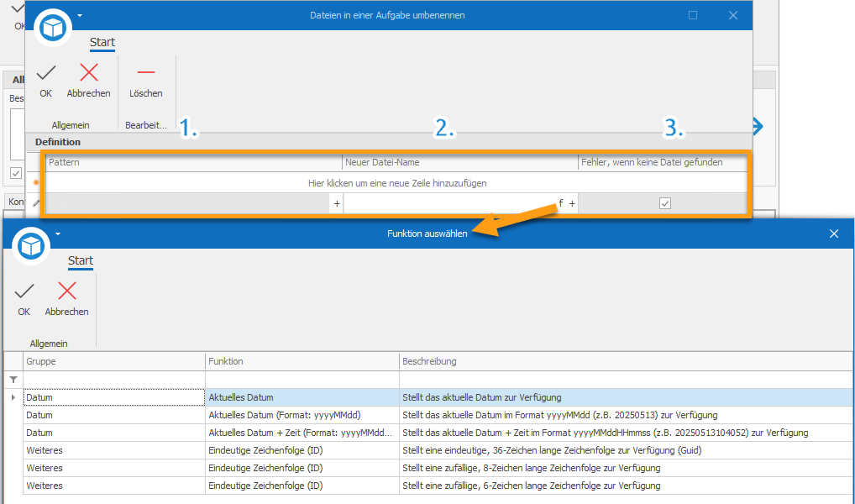This screenshot has height=504, width=855.
Task: Open quick access dropdown arrow in Dateien umbenennen
Action: tap(80, 15)
